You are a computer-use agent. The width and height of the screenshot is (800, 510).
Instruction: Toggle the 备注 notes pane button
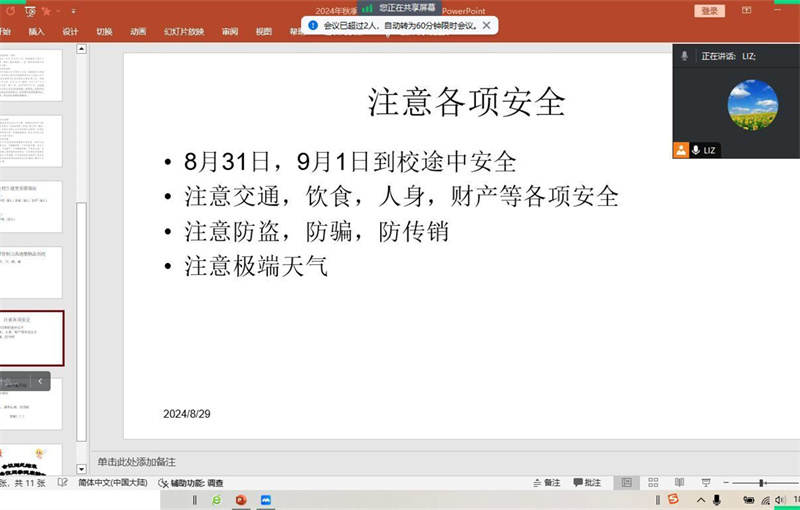545,482
